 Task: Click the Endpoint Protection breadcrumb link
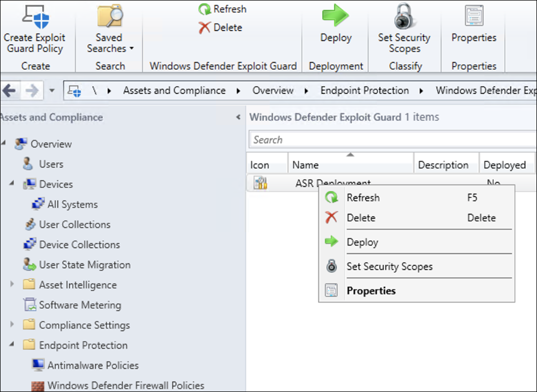[364, 91]
